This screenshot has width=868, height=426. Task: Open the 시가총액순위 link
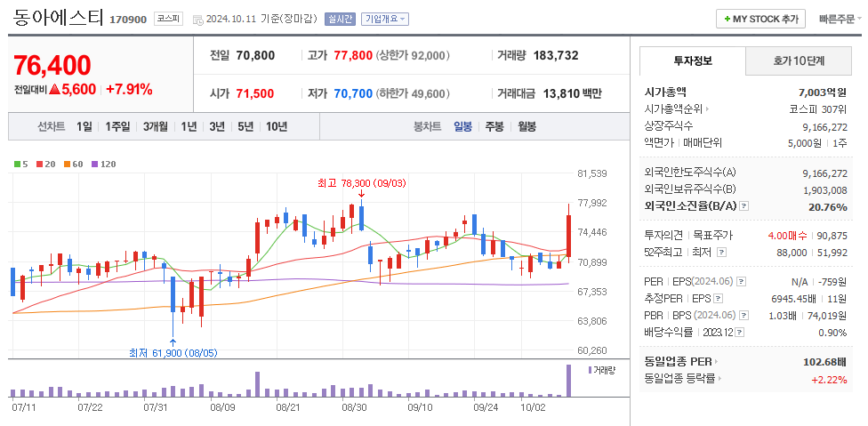pos(673,109)
